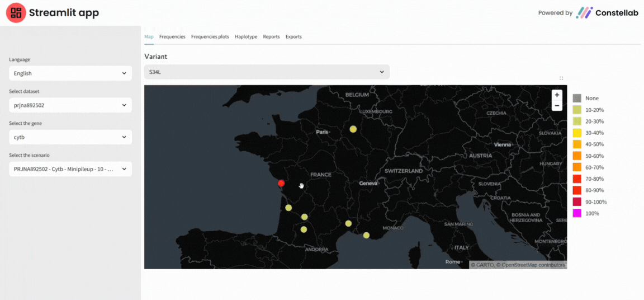Image resolution: width=644 pixels, height=300 pixels.
Task: Click the map marker nearest Monaco
Action: [x=366, y=235]
